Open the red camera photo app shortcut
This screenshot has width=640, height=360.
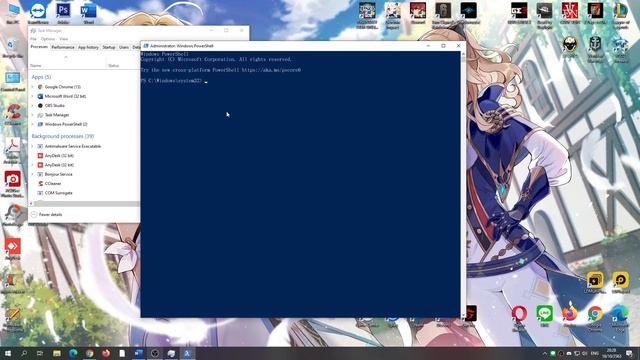pos(13,183)
